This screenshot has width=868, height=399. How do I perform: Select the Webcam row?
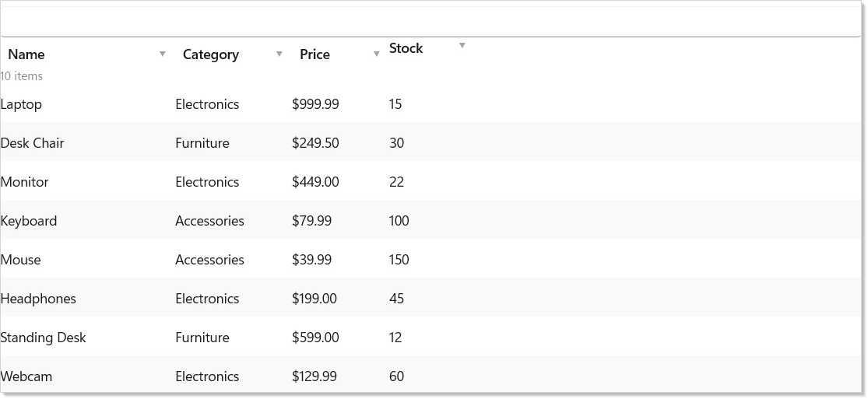point(430,375)
